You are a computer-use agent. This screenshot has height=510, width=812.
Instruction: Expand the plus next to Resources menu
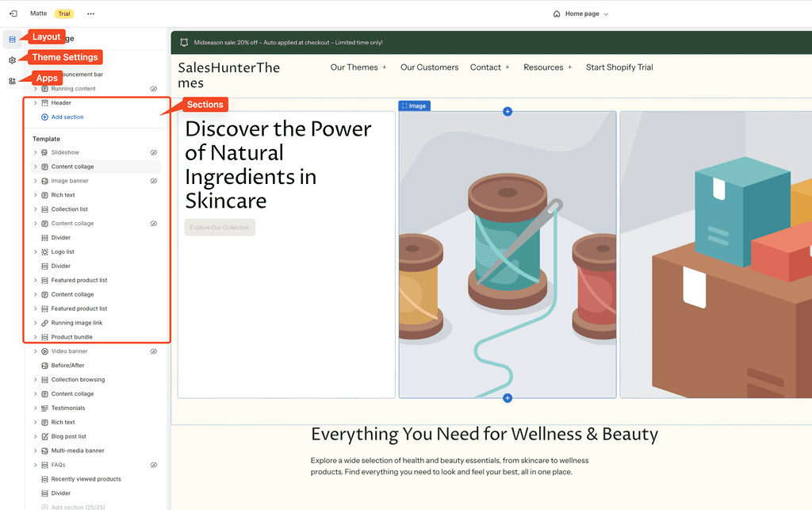click(x=569, y=67)
